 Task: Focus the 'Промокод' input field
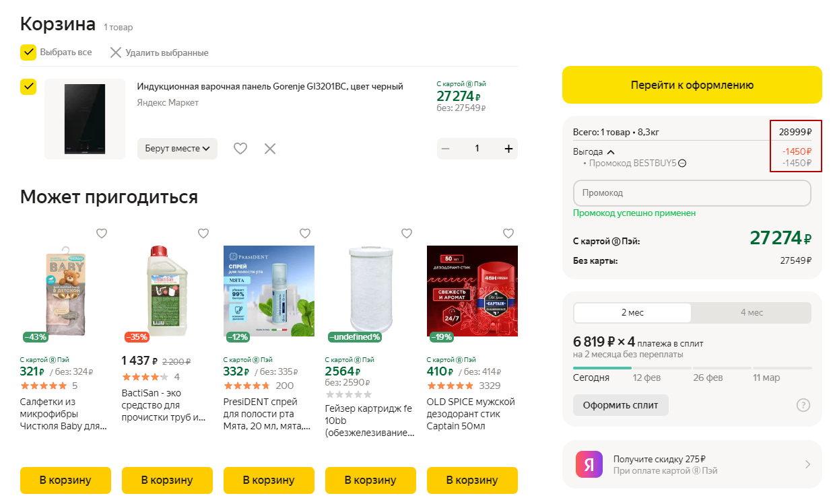pos(692,193)
